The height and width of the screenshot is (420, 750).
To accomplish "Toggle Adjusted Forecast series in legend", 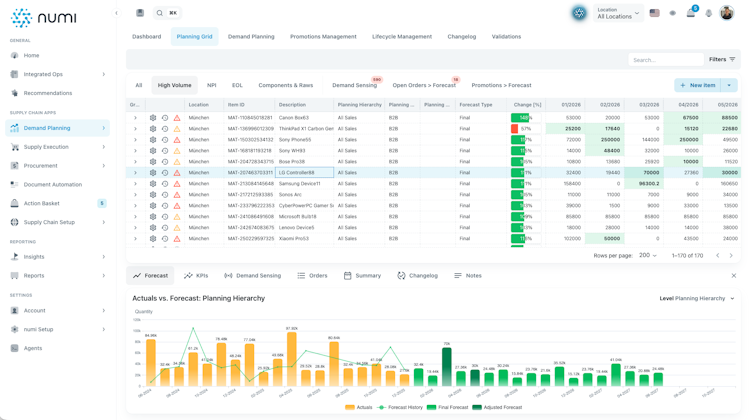I will [497, 407].
